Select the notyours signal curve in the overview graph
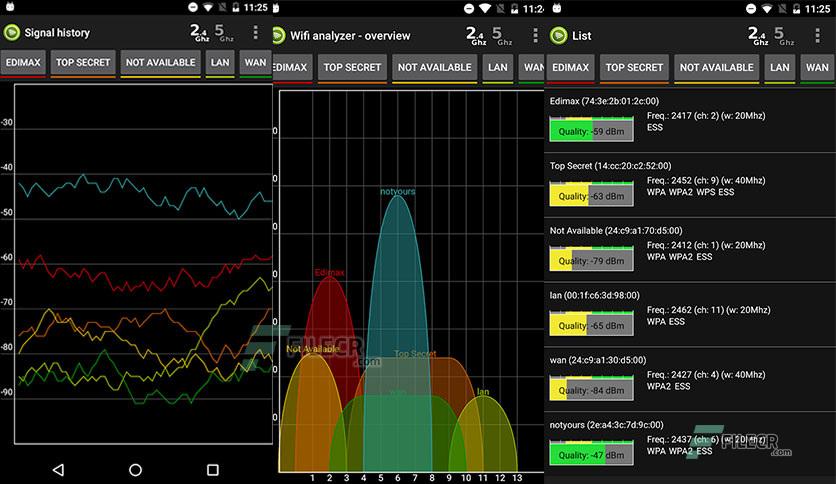The height and width of the screenshot is (484, 836). click(397, 299)
